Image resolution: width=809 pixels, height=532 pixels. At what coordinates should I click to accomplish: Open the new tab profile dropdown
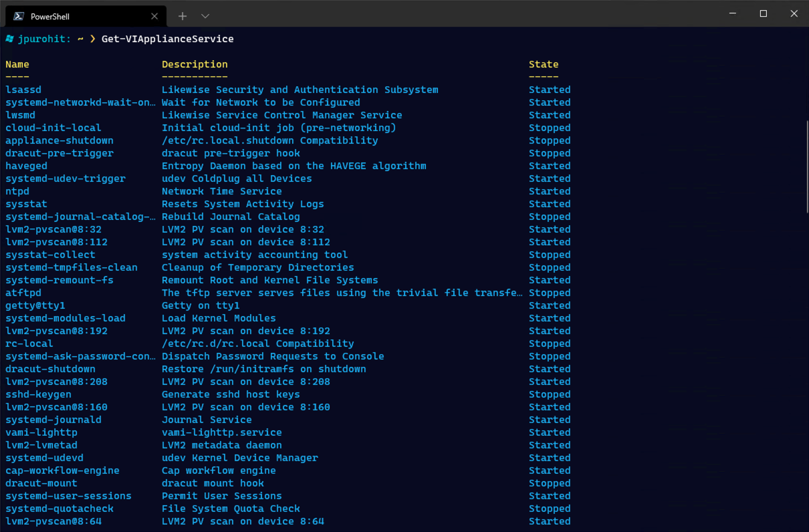(x=205, y=15)
